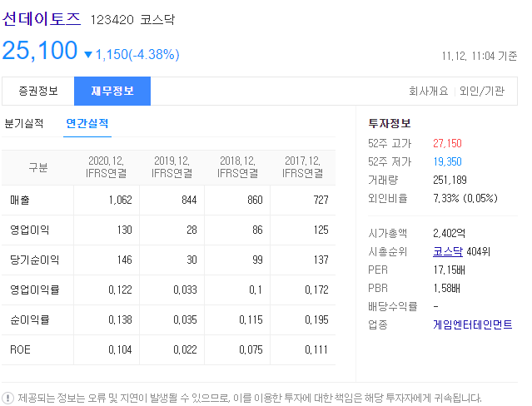Click the 코스닥 market ranking link
Image resolution: width=532 pixels, height=406 pixels.
pos(448,251)
